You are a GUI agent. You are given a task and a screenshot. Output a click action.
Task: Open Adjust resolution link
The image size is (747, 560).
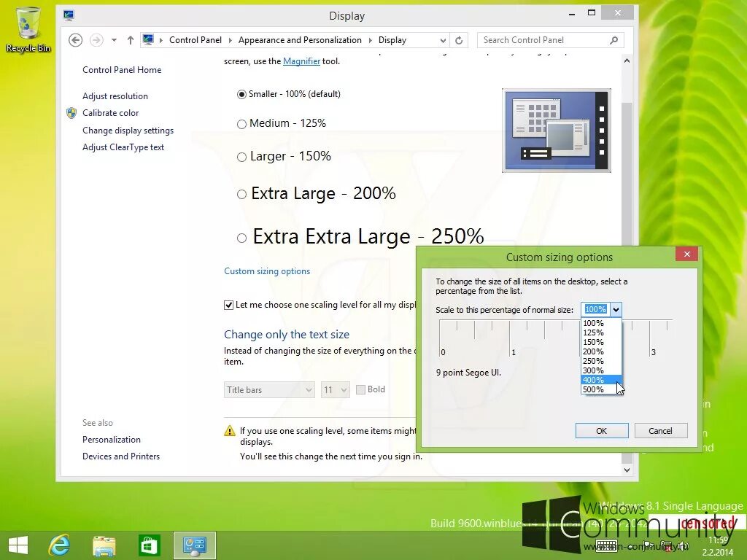coord(115,96)
